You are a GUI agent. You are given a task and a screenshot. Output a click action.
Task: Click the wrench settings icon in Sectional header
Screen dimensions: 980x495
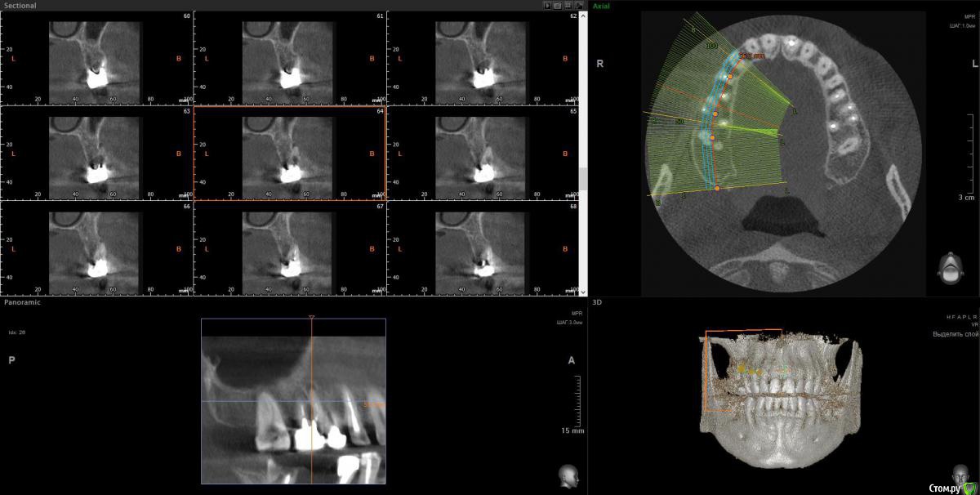pyautogui.click(x=579, y=6)
